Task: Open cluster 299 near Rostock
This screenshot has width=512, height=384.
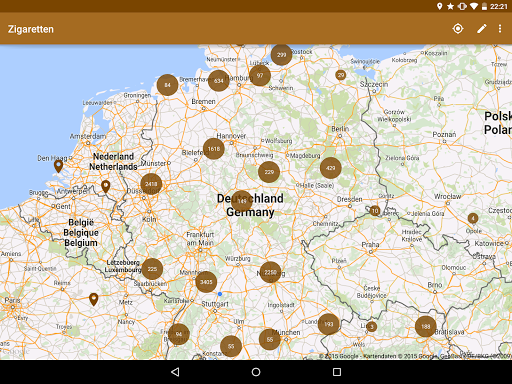Action: click(x=281, y=55)
